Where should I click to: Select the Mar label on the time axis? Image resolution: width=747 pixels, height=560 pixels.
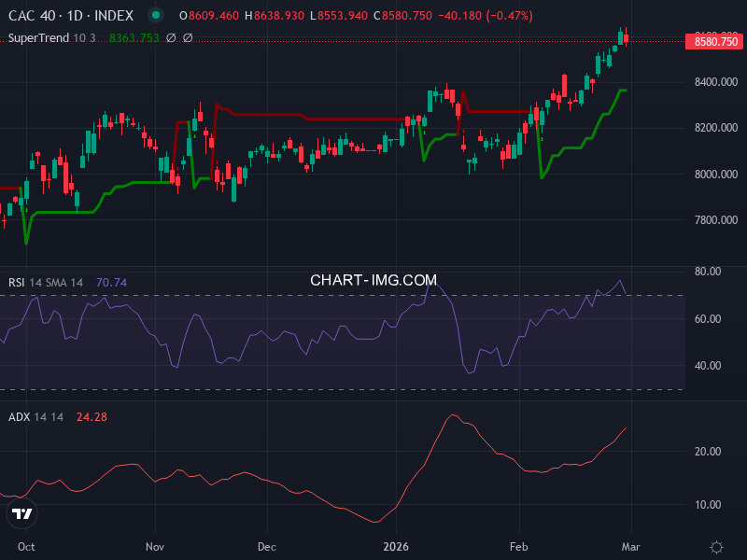631,548
